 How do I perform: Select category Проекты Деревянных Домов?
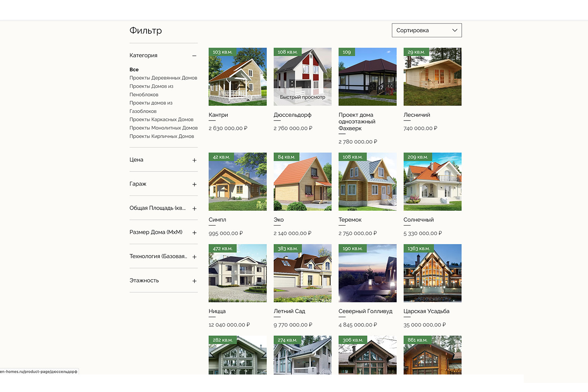point(163,78)
